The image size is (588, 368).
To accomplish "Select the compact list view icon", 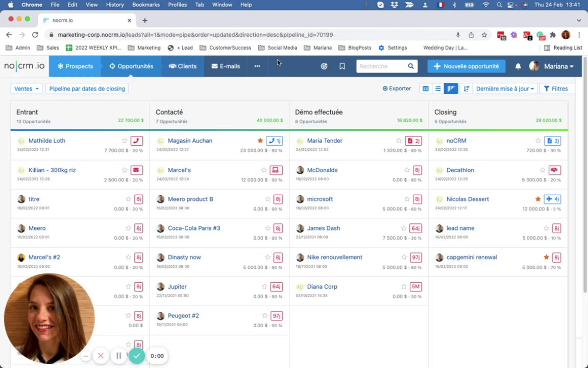I will coord(437,88).
